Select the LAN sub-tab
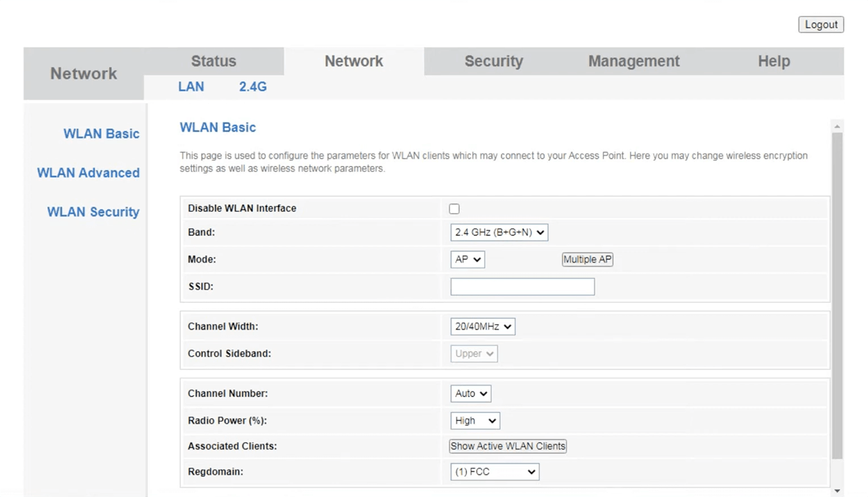868x497 pixels. (x=191, y=87)
